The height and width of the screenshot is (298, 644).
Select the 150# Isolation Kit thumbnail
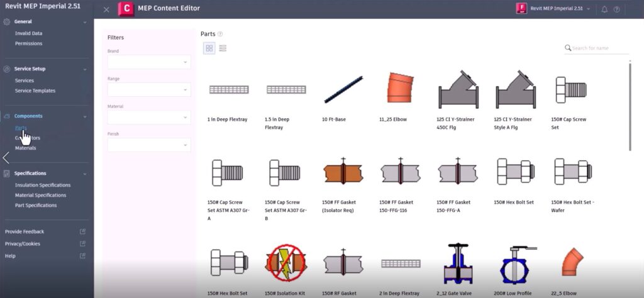click(x=286, y=263)
